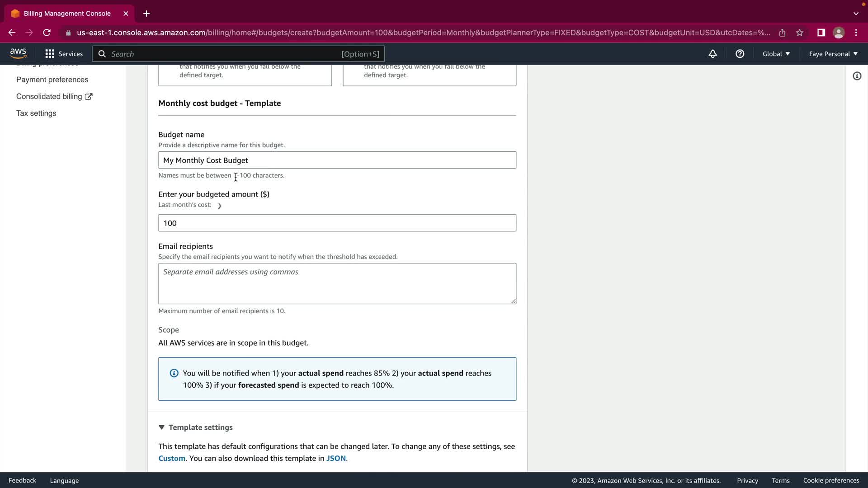Open the info panel icon at right
Screen dimensions: 868x488
857,76
